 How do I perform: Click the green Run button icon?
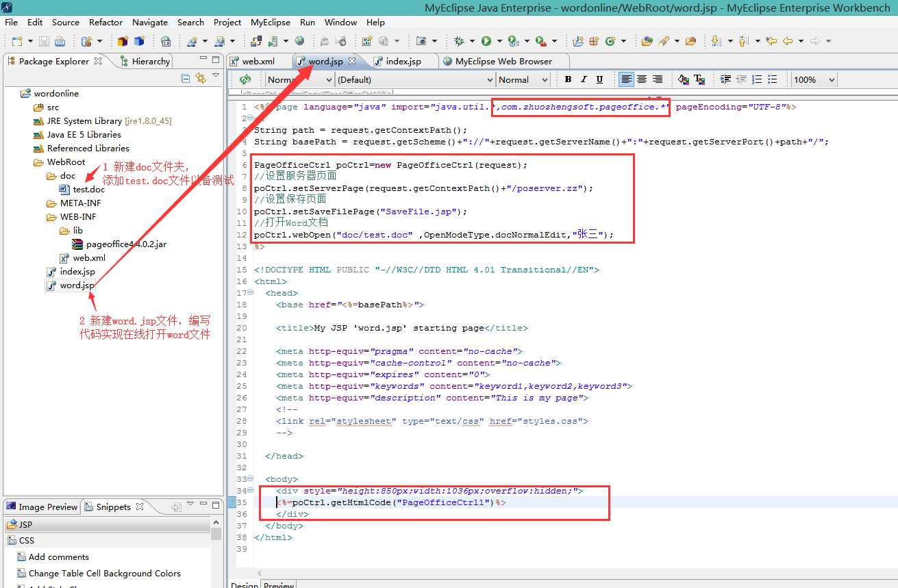(x=486, y=41)
